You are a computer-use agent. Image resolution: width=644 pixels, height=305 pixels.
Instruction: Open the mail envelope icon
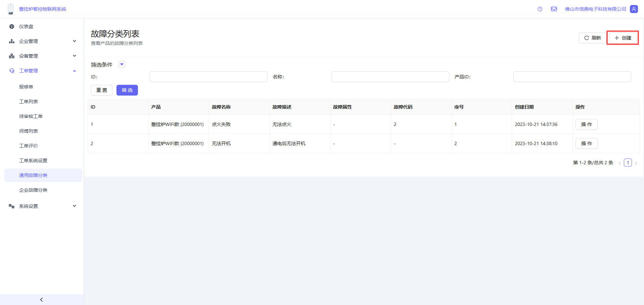(x=554, y=9)
